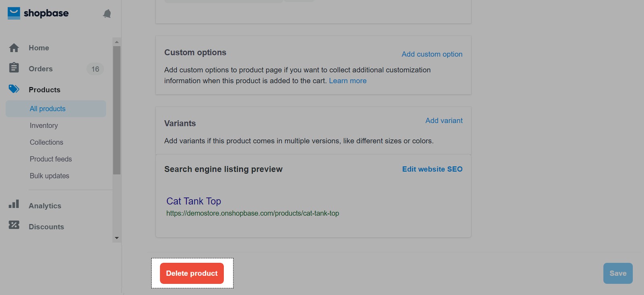Viewport: 644px width, 295px height.
Task: Click Add custom option link
Action: point(432,54)
